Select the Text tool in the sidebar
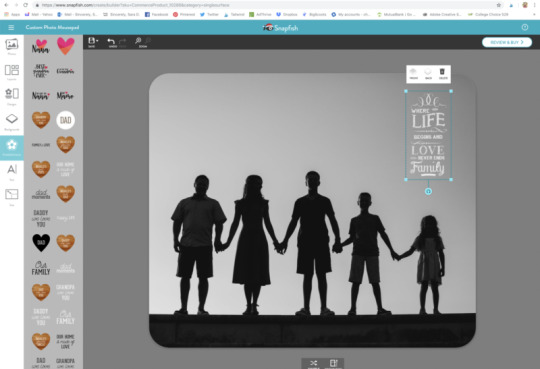 tap(12, 172)
